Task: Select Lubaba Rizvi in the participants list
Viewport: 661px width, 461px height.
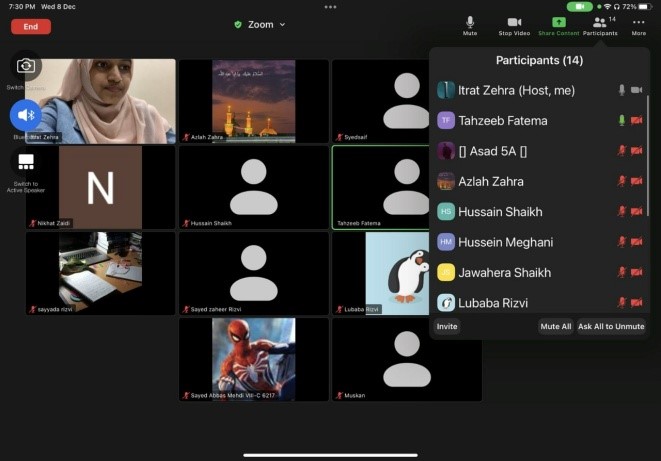Action: 493,302
